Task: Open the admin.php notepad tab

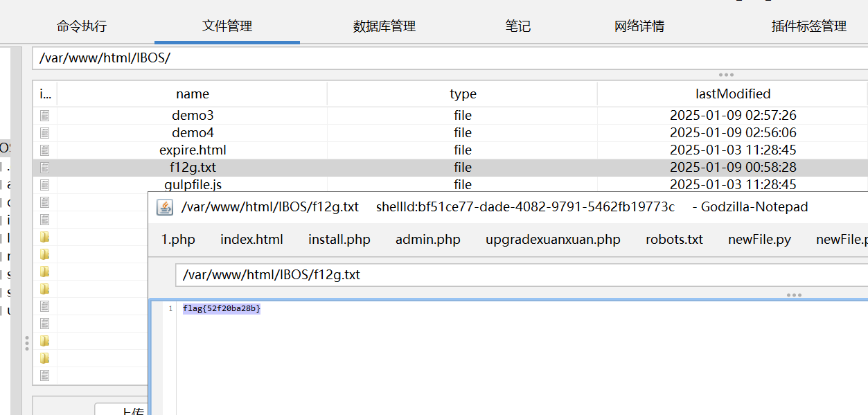Action: pos(428,239)
